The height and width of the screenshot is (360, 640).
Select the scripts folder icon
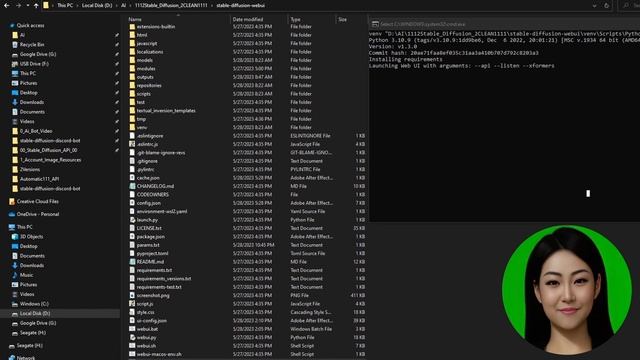tap(132, 93)
